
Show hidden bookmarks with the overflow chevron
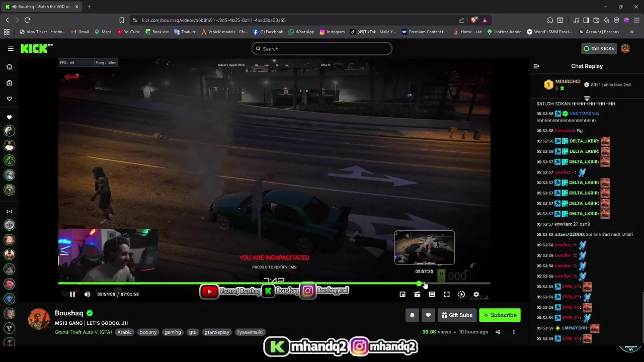(x=631, y=32)
